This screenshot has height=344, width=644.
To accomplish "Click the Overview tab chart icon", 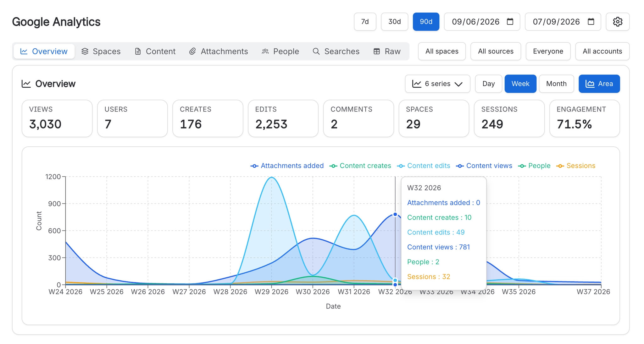I will click(x=24, y=51).
